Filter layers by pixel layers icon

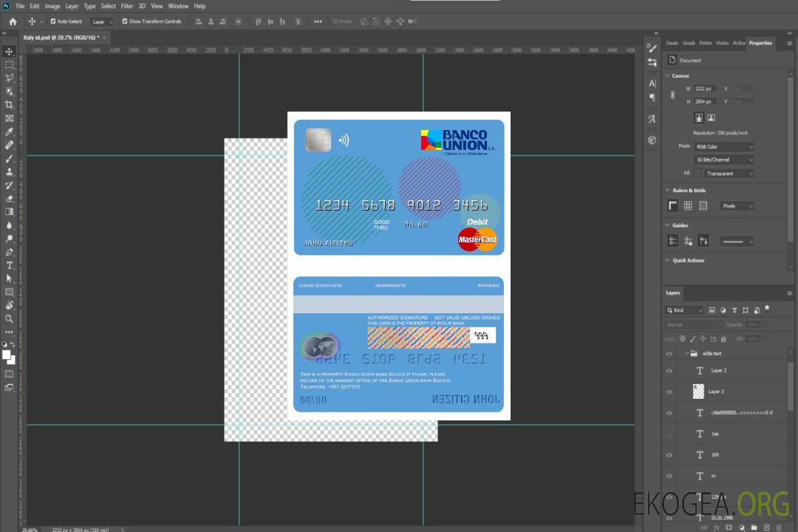pos(712,310)
